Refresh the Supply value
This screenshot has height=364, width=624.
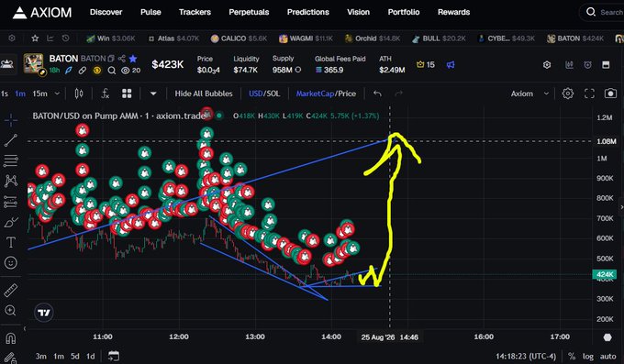click(297, 70)
